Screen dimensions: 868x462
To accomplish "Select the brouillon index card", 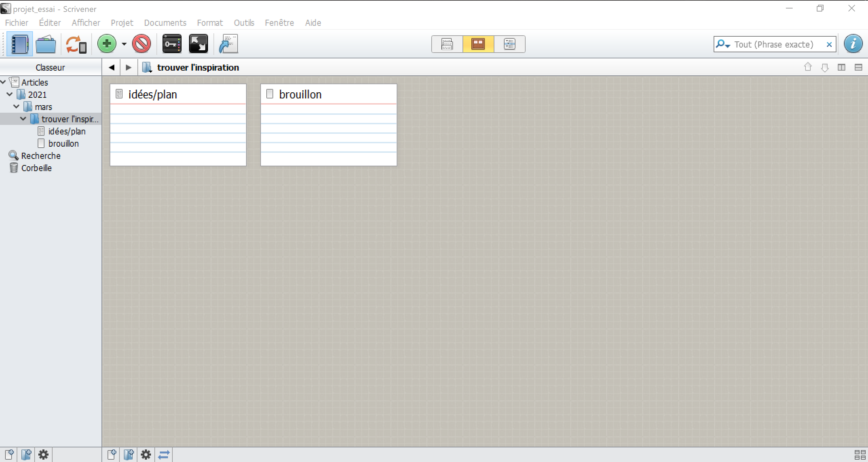I will click(x=328, y=125).
